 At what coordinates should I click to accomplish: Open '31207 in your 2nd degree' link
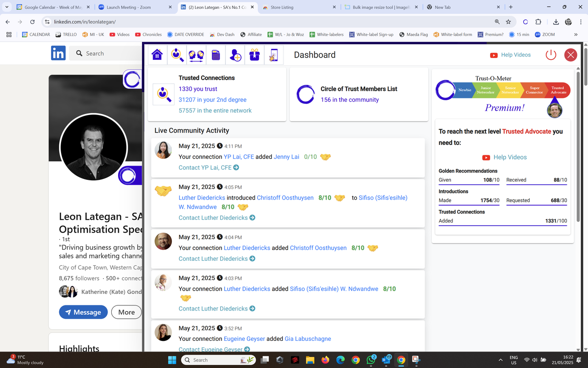click(213, 100)
